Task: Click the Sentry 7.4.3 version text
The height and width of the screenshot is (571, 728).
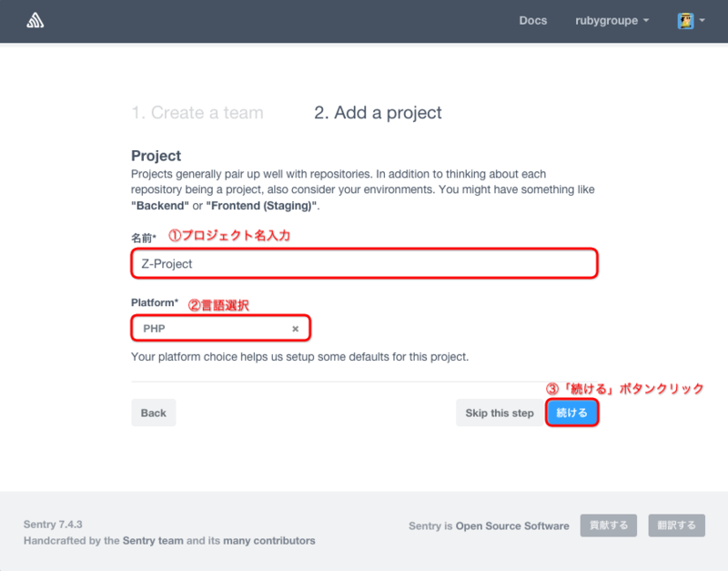Action: [53, 524]
